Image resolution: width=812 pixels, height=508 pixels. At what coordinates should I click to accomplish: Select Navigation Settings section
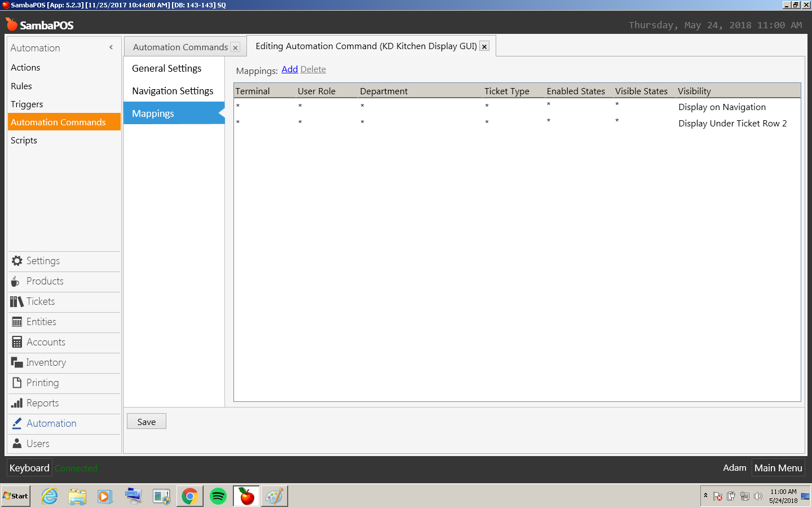click(x=173, y=91)
